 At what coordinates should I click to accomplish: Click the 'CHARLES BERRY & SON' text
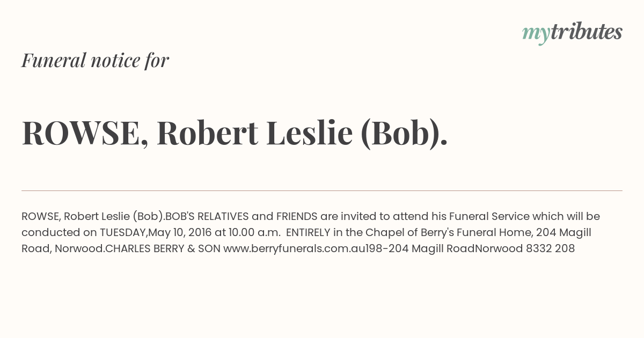(x=163, y=248)
